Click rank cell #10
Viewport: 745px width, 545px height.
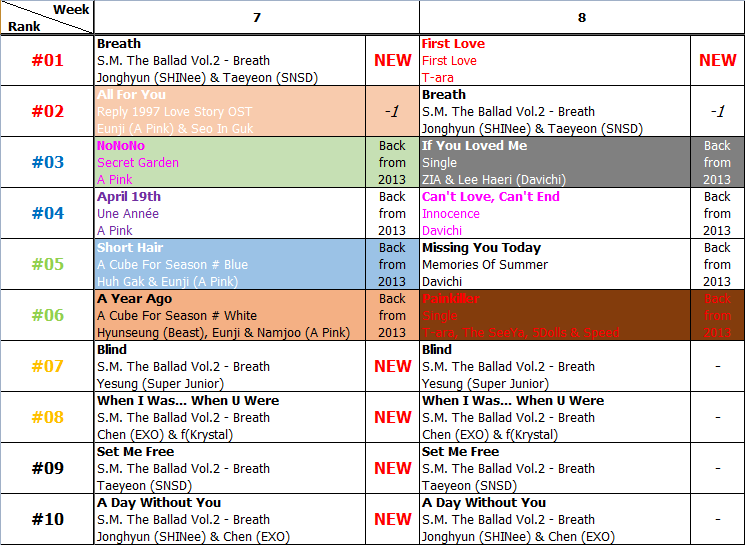(47, 519)
